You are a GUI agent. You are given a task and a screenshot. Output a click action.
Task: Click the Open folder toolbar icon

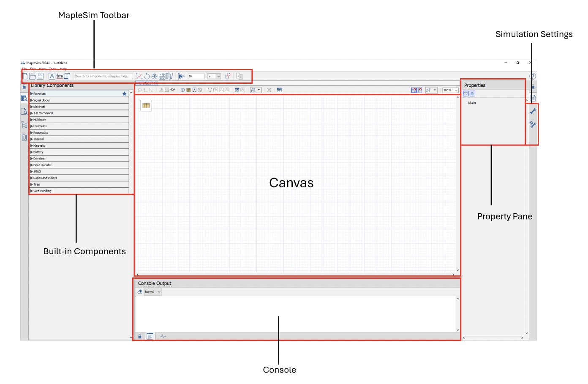pos(33,76)
